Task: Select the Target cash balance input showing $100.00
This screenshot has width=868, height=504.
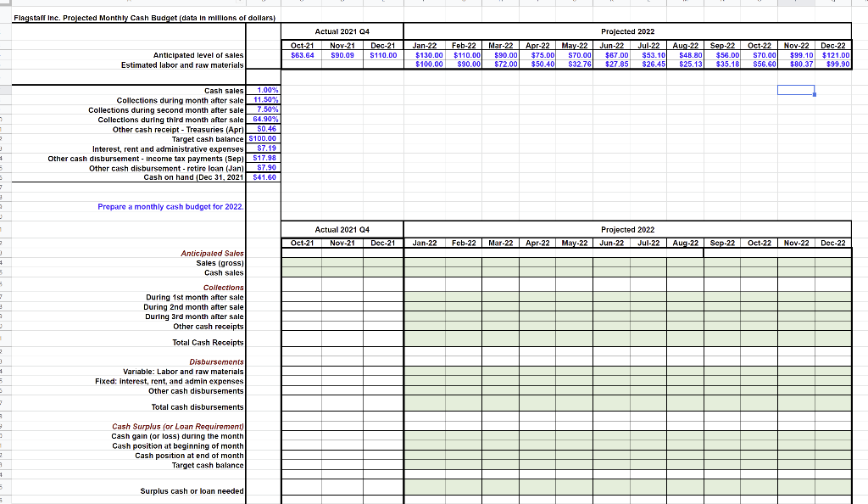Action: [263, 137]
